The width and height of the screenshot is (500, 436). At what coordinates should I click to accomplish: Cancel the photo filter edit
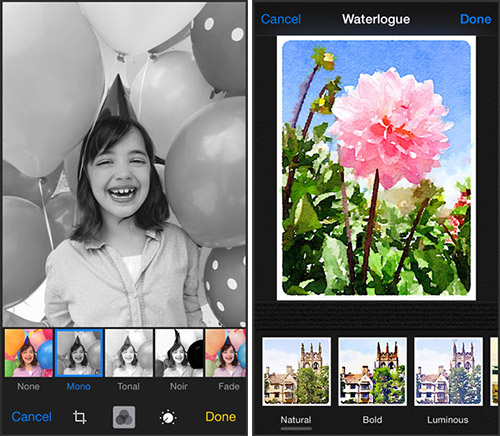click(32, 417)
